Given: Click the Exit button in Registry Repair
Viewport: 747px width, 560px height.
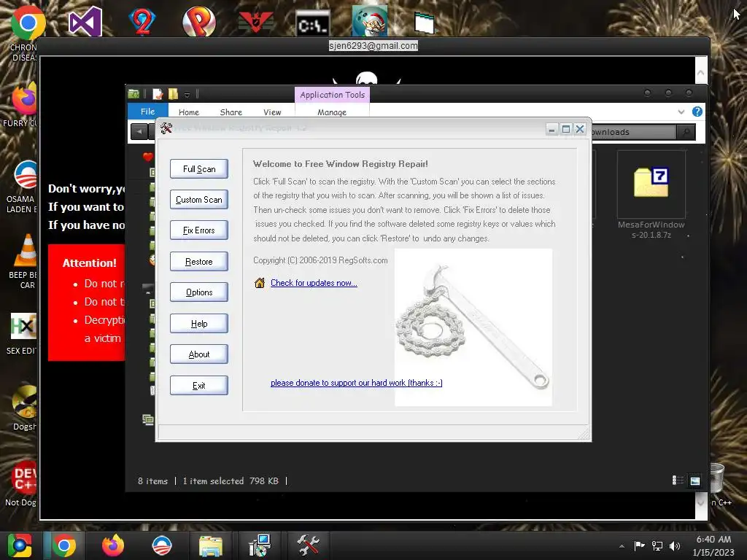Looking at the screenshot, I should click(199, 385).
